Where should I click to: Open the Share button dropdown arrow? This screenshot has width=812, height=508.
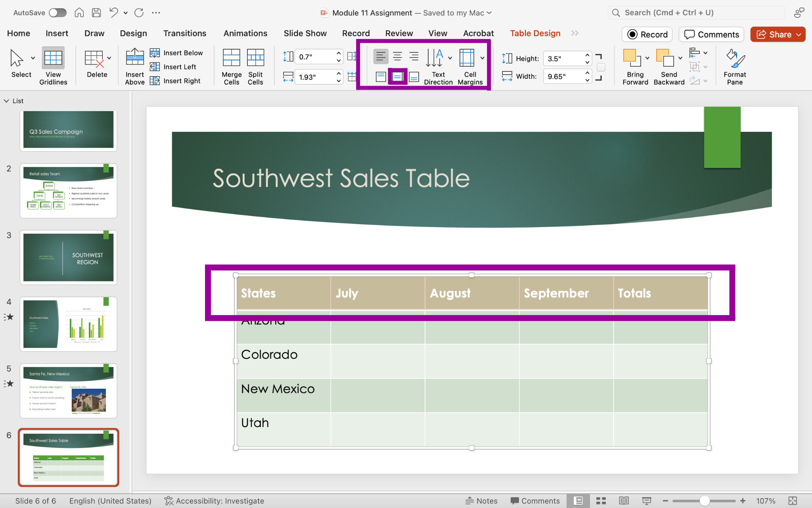click(x=799, y=35)
